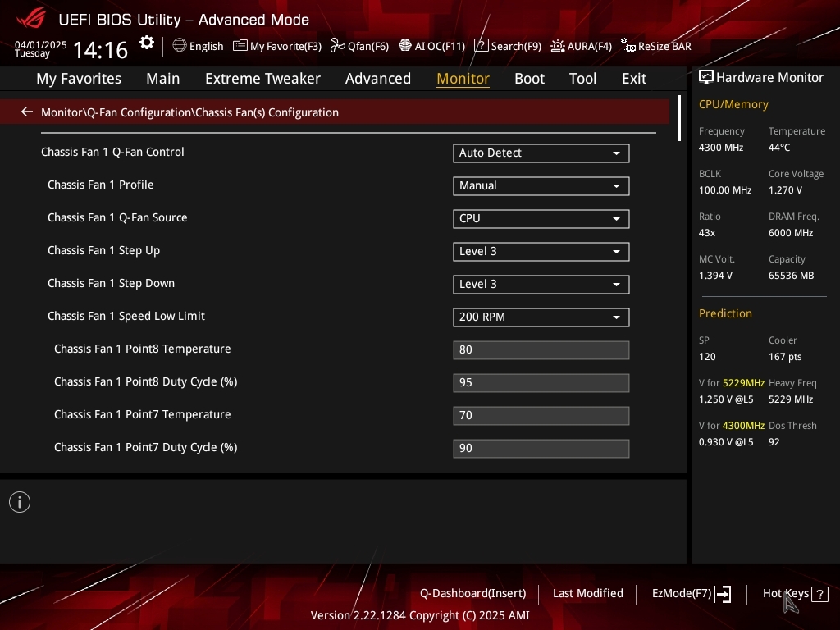Image resolution: width=840 pixels, height=630 pixels.
Task: Select Chassis Fan 1 Point8 Duty Cycle (%) label
Action: tap(146, 382)
